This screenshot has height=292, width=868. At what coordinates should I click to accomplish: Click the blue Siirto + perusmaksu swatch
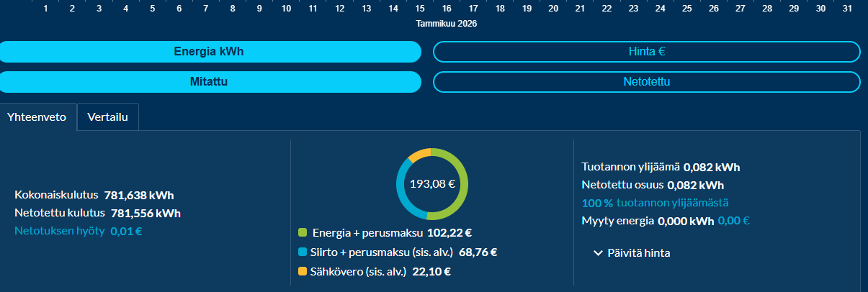tap(303, 252)
